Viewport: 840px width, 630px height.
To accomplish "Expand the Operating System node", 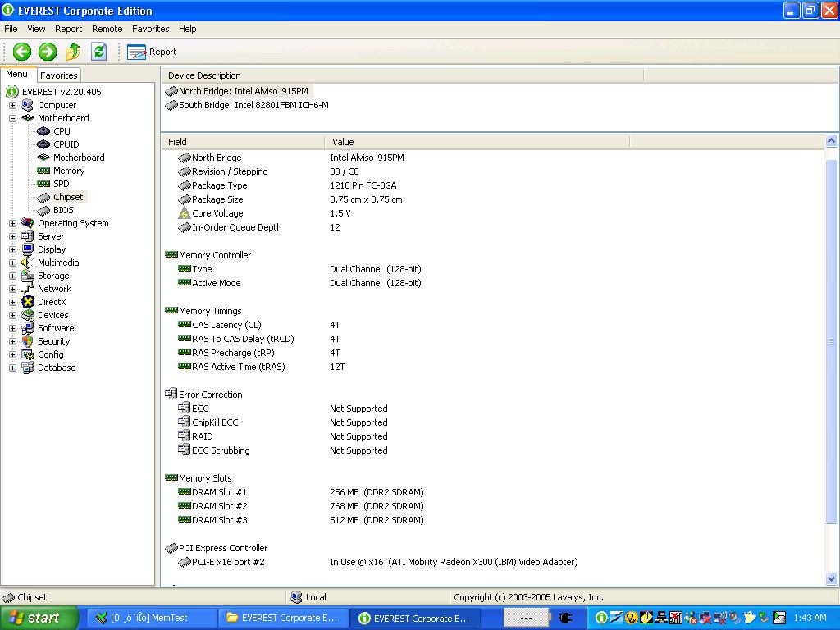I will [x=12, y=223].
